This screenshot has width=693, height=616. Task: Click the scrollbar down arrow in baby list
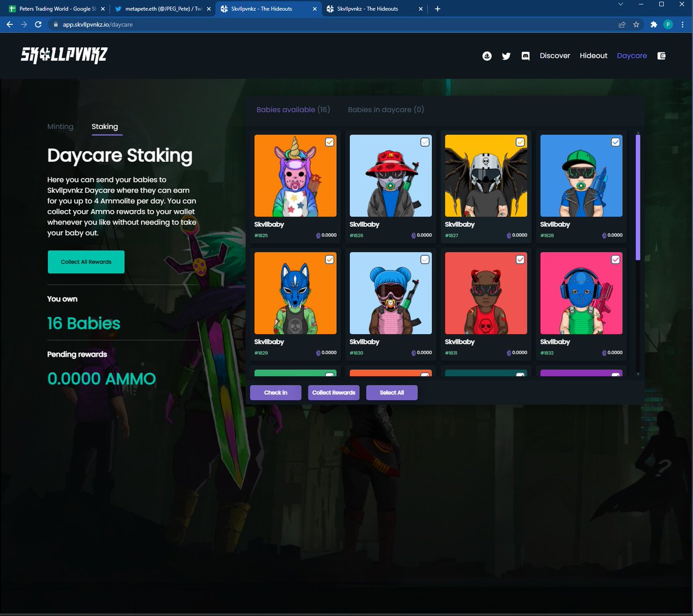pyautogui.click(x=638, y=374)
